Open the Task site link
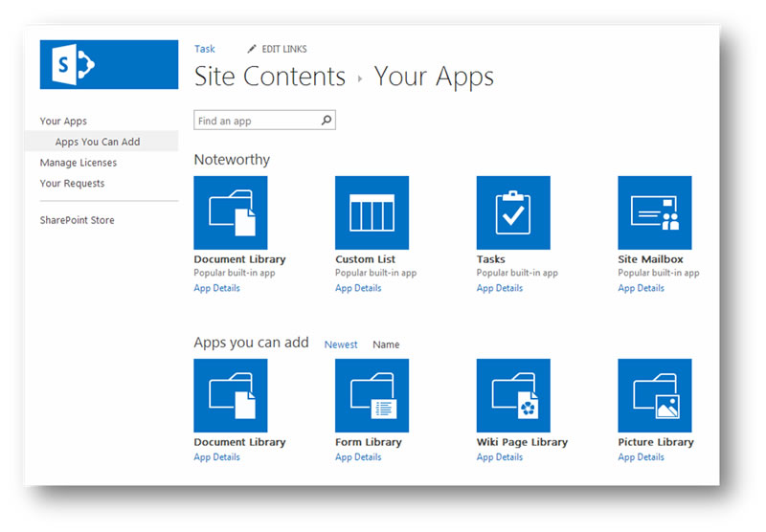The image size is (766, 532). [205, 49]
